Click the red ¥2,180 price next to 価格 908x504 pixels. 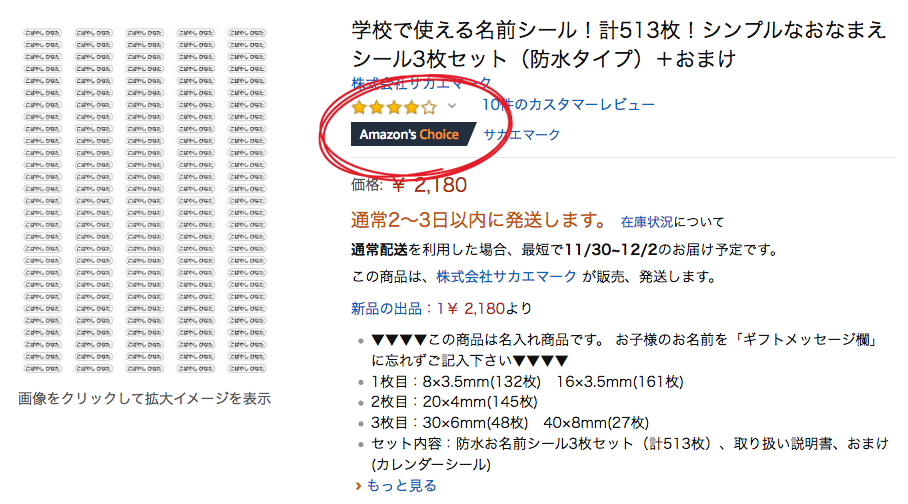pos(429,184)
